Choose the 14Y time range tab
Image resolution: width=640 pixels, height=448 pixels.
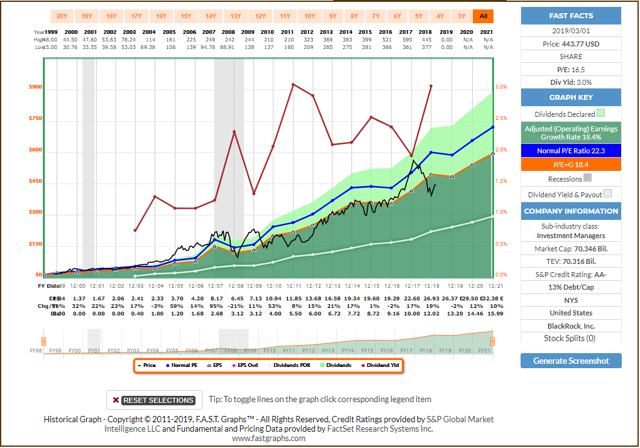point(211,16)
